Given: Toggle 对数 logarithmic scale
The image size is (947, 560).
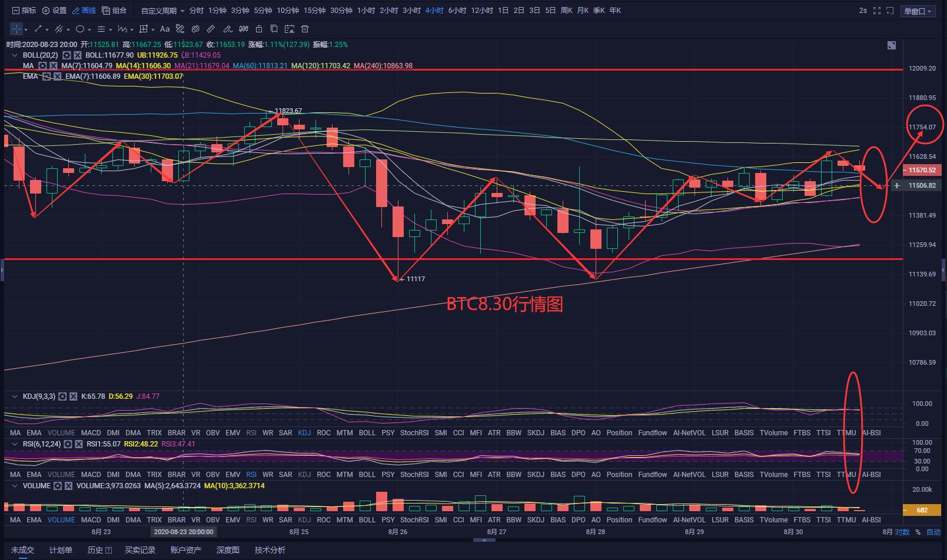Looking at the screenshot, I should [x=902, y=532].
